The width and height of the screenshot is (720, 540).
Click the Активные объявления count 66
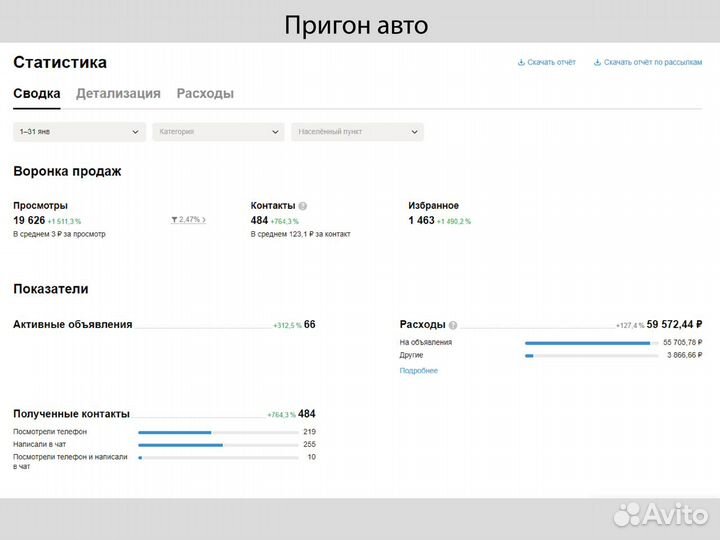(309, 325)
